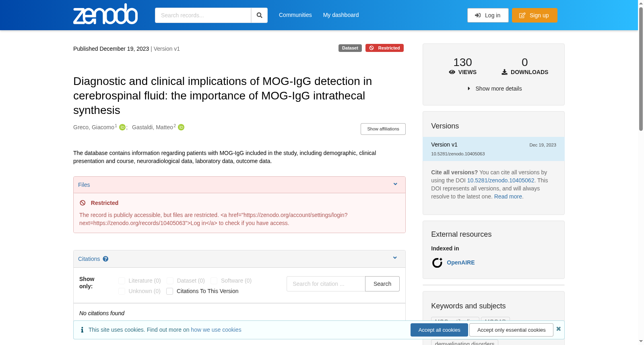Screen dimensions: 644x345
Task: Click the search magnifier button
Action: pos(260,15)
